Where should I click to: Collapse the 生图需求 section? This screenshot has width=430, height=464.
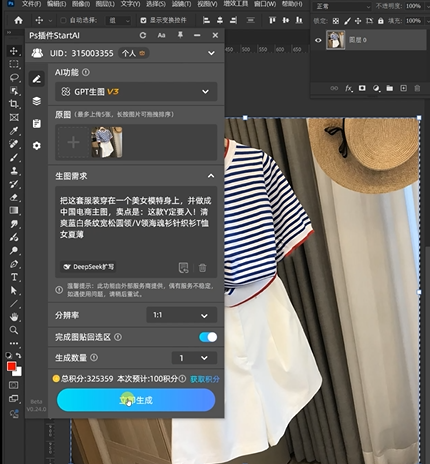pos(211,176)
